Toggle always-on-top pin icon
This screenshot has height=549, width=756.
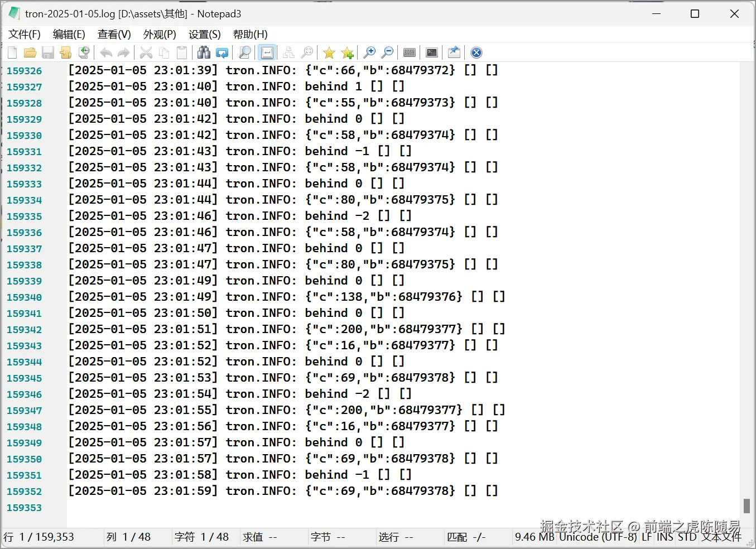(454, 52)
